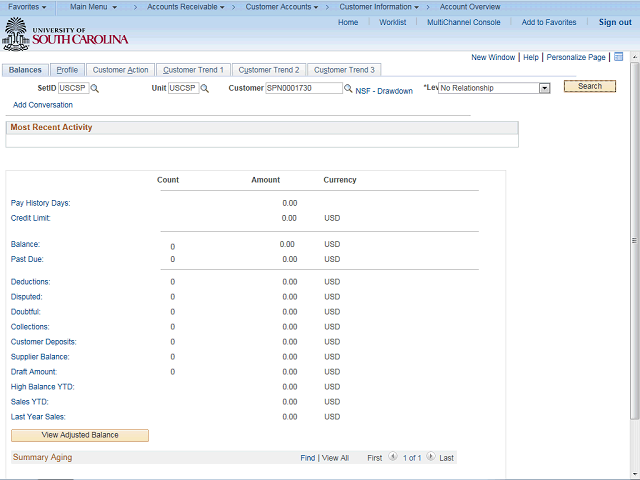Image resolution: width=640 pixels, height=480 pixels.
Task: Open the Credit Limit link
Action: point(31,218)
